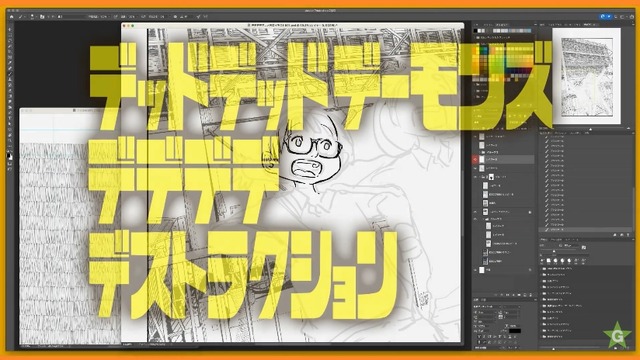
Task: Add a layer mask from Layers panel bottom
Action: (x=508, y=295)
